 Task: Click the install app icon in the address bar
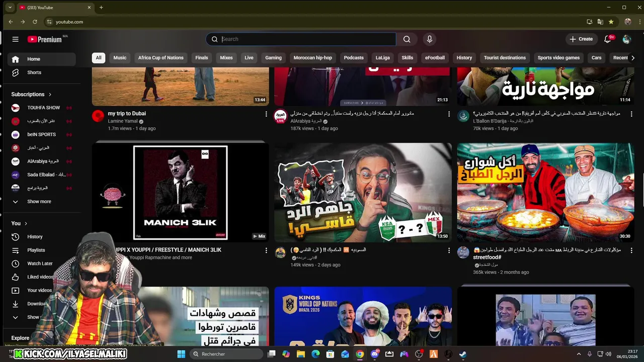[x=590, y=22]
